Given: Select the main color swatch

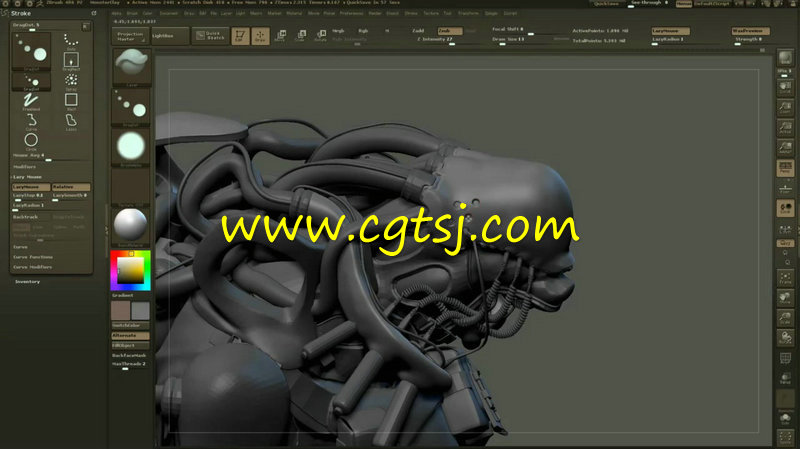Looking at the screenshot, I should tap(121, 311).
